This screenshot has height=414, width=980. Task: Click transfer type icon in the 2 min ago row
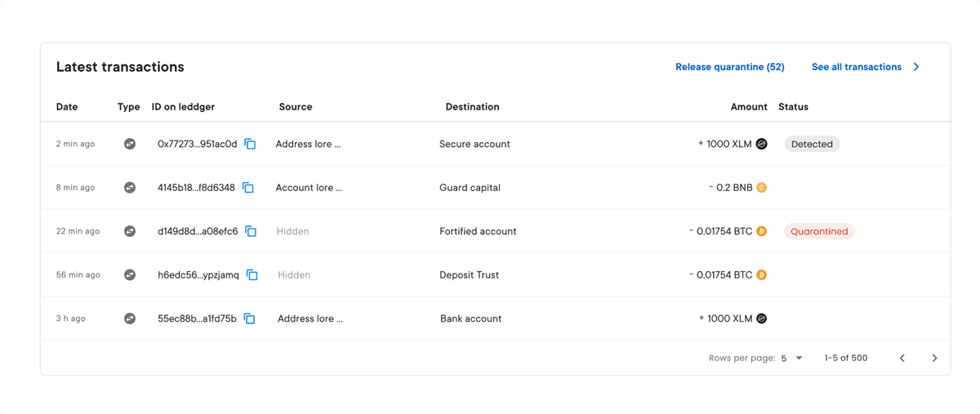[x=129, y=144]
